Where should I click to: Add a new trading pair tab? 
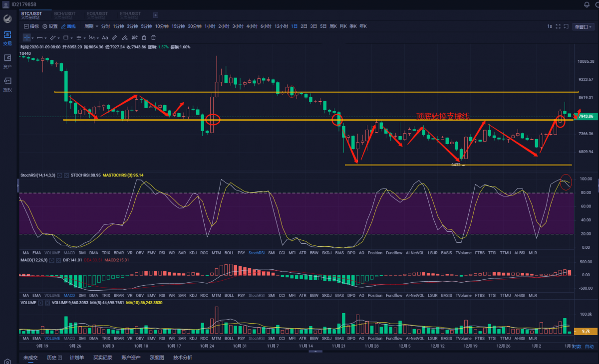(x=155, y=15)
